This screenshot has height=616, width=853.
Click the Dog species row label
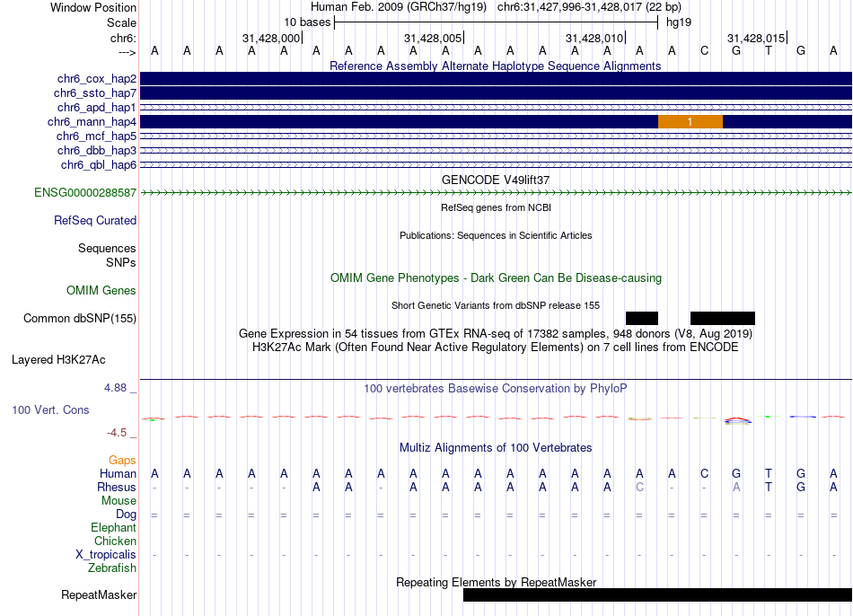click(x=126, y=515)
